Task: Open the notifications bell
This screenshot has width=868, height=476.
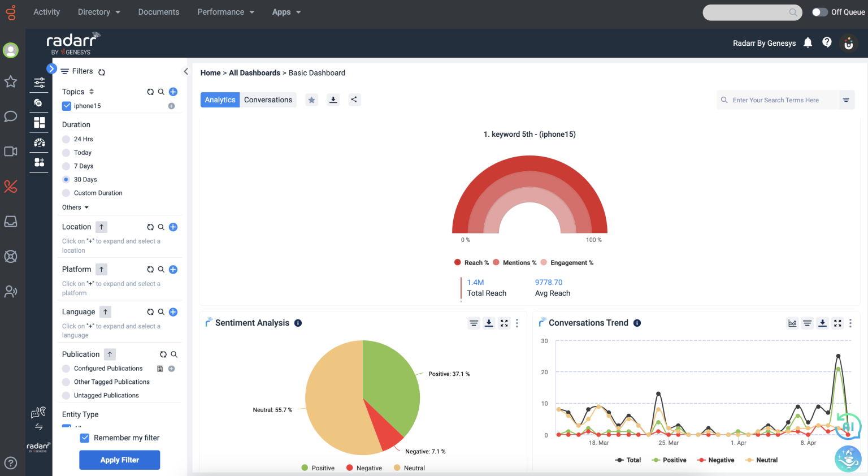Action: (x=808, y=42)
